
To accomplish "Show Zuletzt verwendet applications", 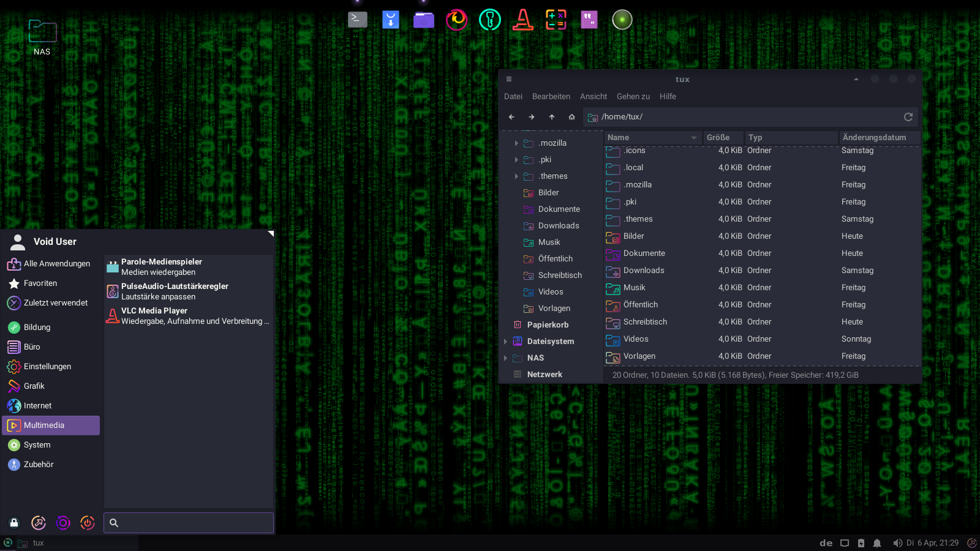I will click(51, 303).
